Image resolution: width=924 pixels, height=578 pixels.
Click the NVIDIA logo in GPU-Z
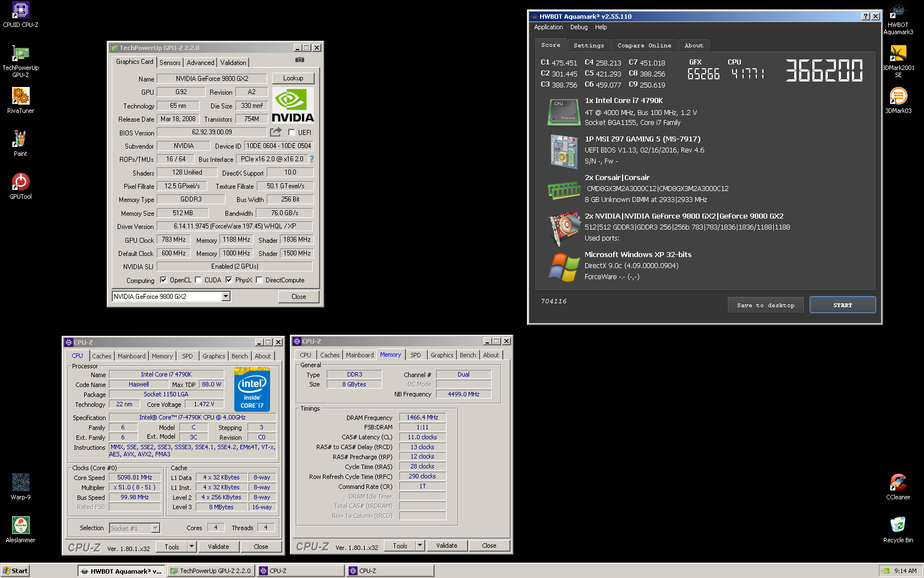tap(293, 105)
